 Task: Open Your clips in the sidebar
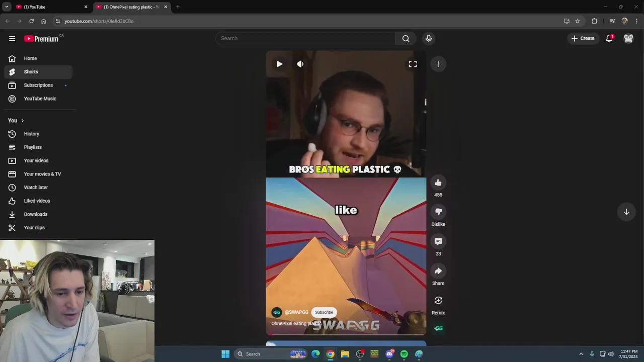[38, 228]
